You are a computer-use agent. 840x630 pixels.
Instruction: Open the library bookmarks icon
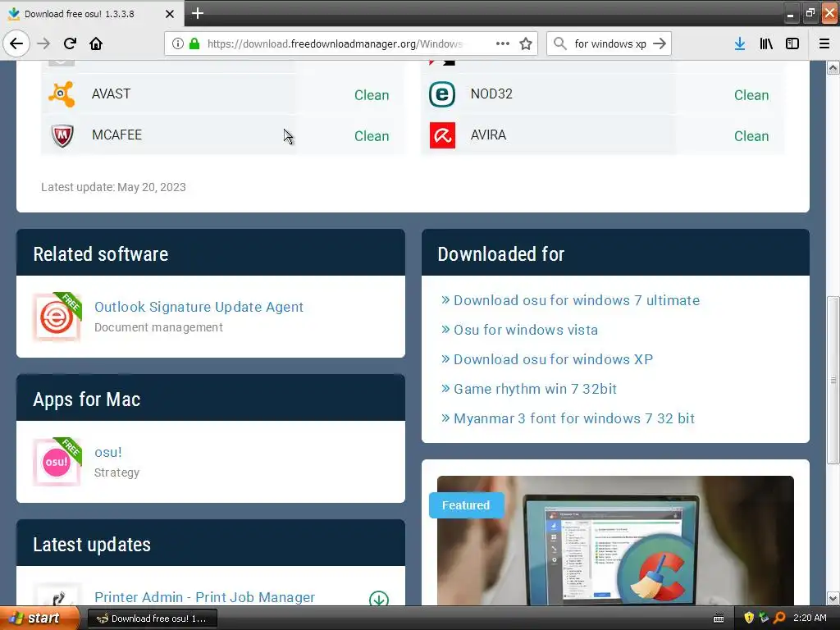(x=766, y=43)
